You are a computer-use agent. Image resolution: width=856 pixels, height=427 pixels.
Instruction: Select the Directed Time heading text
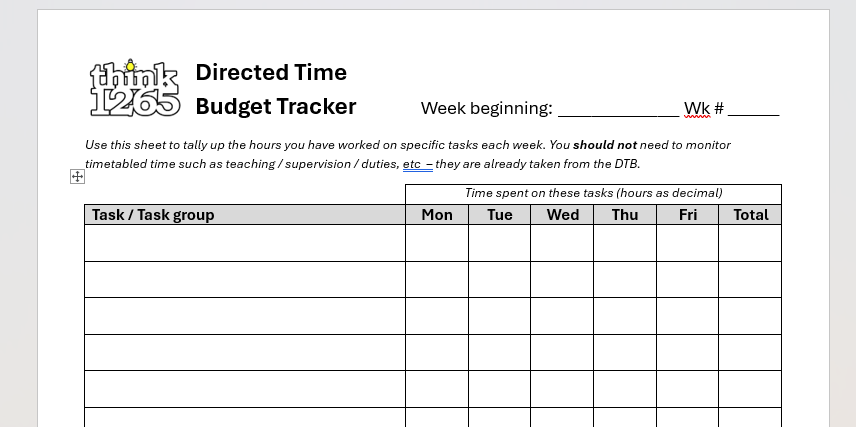[x=271, y=73]
